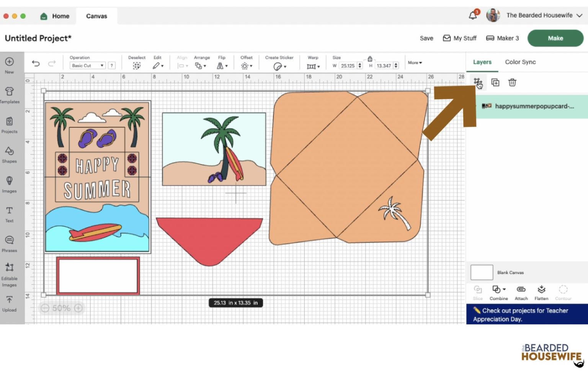The image size is (588, 374).
Task: Click the Undo arrow icon
Action: point(36,63)
